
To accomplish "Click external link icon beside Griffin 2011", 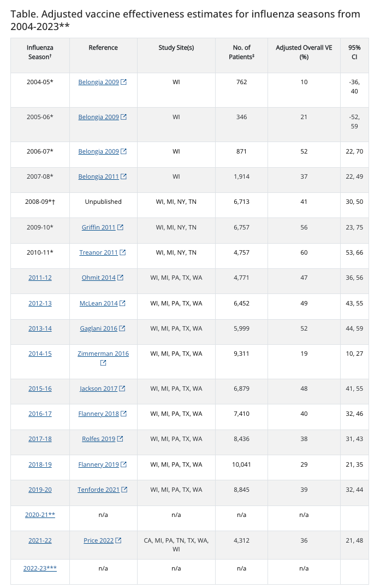I will (120, 227).
